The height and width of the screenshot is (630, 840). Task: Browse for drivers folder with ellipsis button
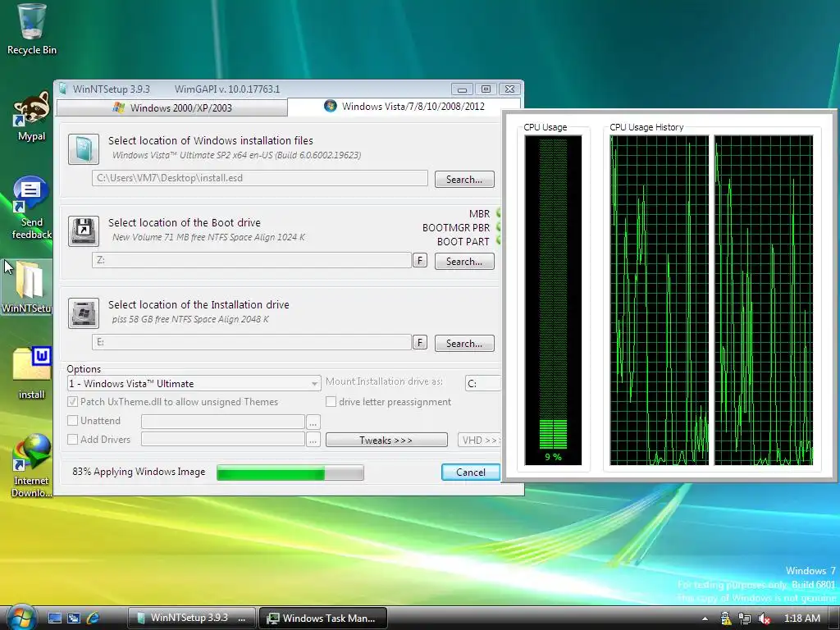click(313, 441)
